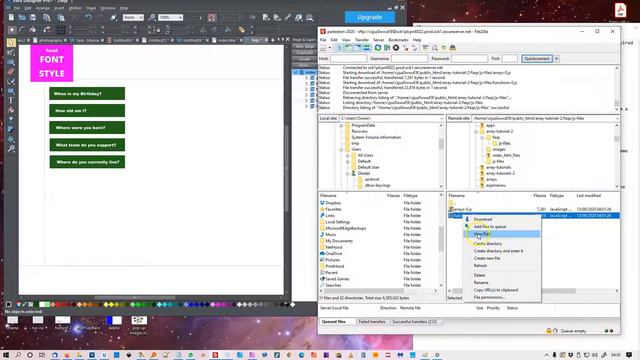The width and height of the screenshot is (640, 360).
Task: Click 'When is my Birthday?' green button
Action: (87, 93)
